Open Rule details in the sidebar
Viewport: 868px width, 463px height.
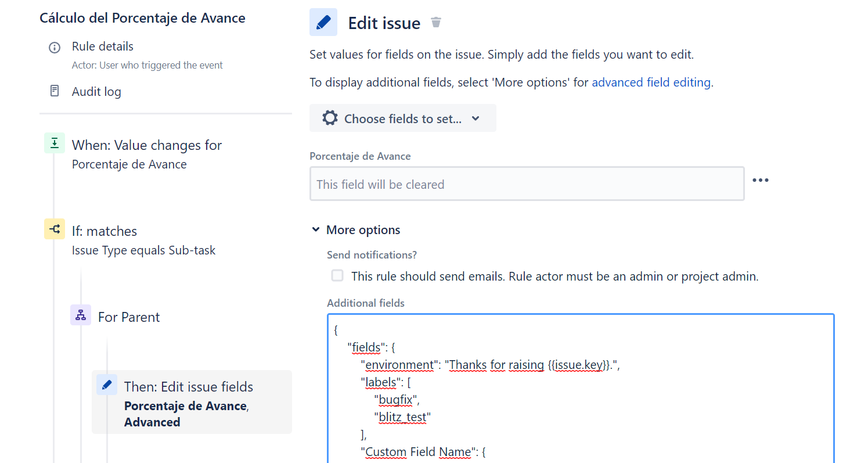coord(103,46)
